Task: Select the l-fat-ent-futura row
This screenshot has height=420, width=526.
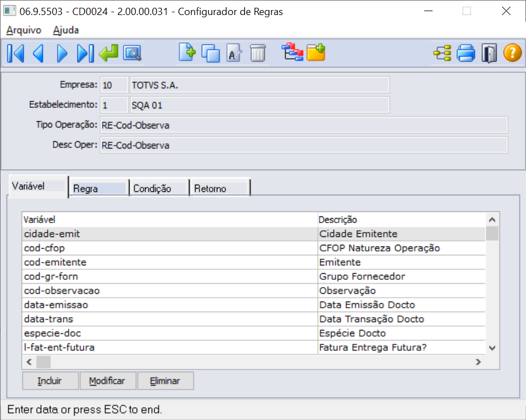Action: click(254, 348)
